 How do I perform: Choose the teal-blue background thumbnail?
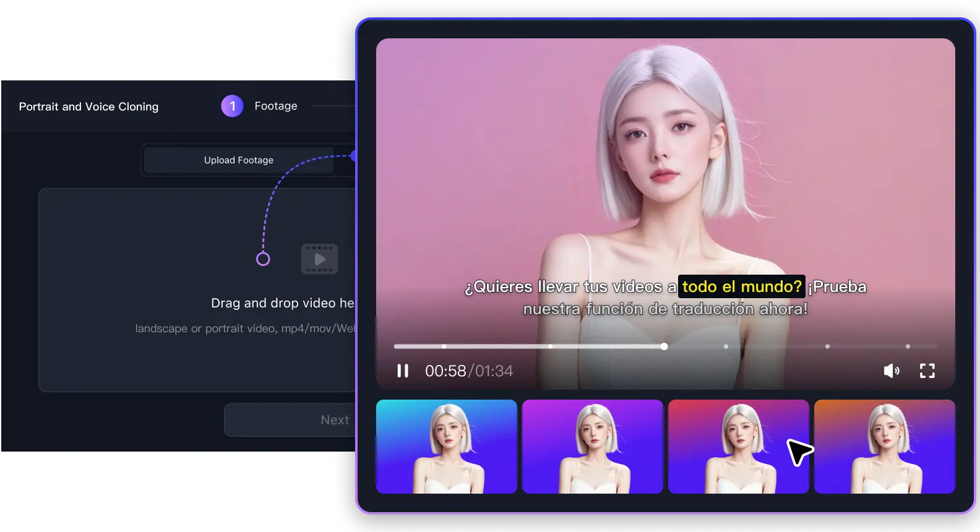[446, 447]
